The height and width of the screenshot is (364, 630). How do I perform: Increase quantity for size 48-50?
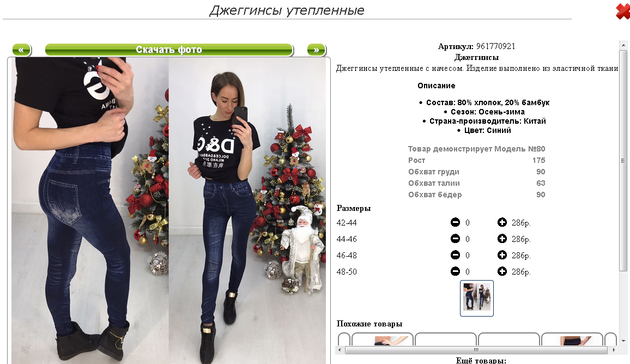click(502, 271)
